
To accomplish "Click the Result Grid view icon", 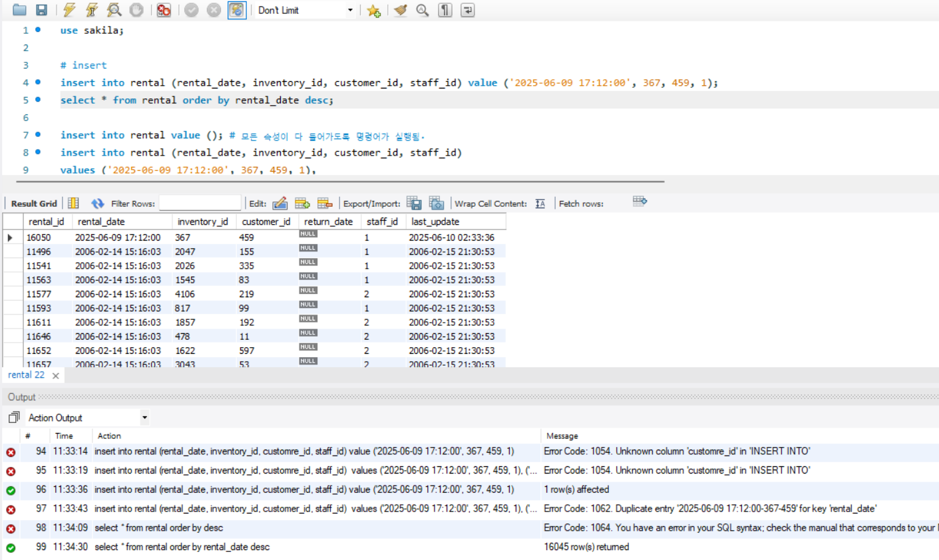I will click(x=73, y=204).
